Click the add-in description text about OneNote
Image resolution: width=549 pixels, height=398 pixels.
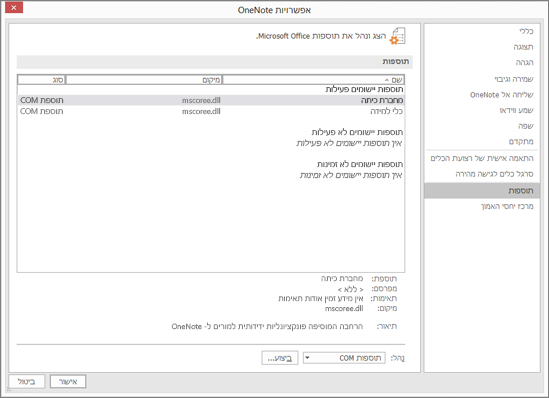(x=267, y=326)
